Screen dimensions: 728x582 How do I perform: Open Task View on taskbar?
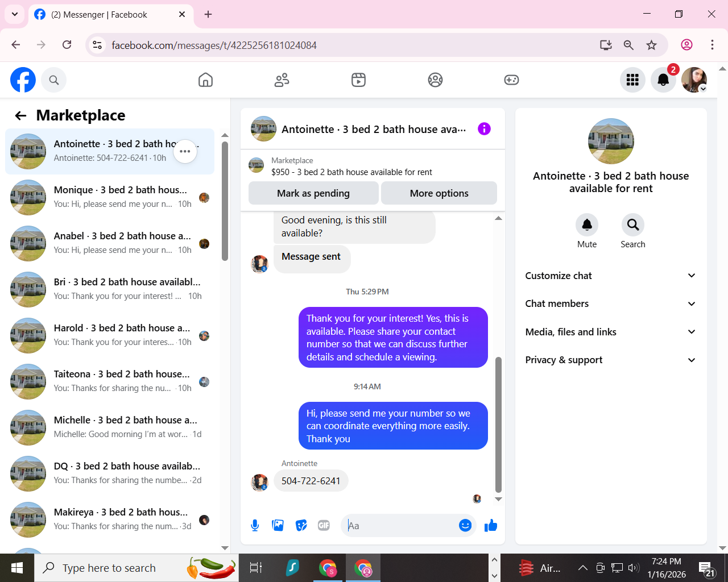256,568
